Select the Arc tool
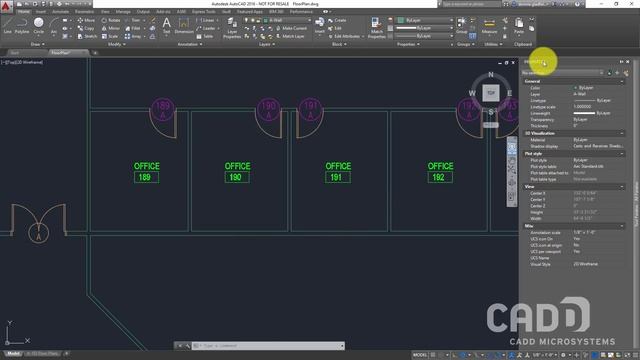The width and height of the screenshot is (640, 360). click(53, 25)
